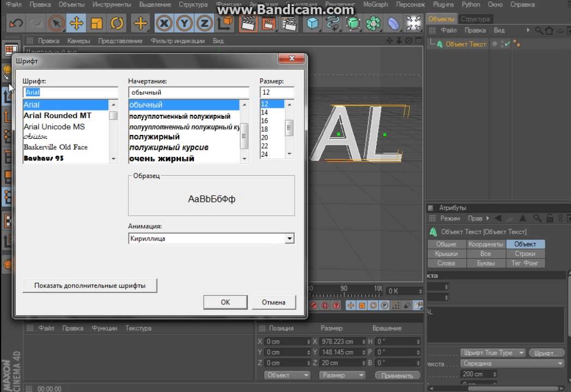Open Шрифт True Type dropdown

(493, 353)
